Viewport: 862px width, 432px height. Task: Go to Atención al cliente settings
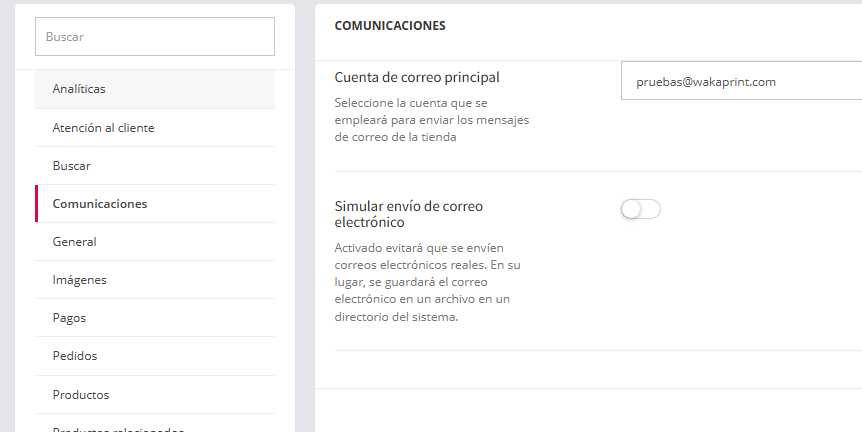[103, 128]
